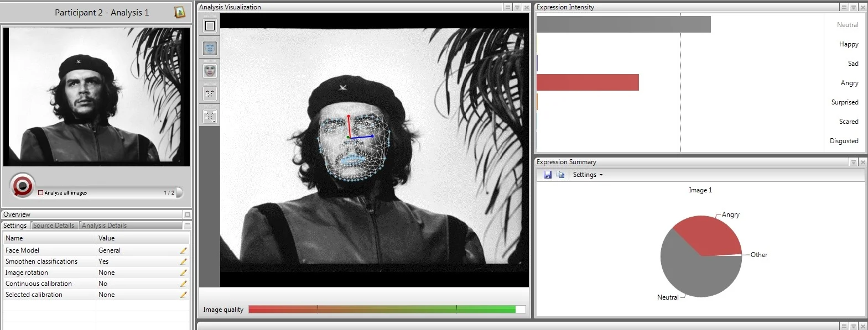Select the Face Model row name

click(x=22, y=250)
